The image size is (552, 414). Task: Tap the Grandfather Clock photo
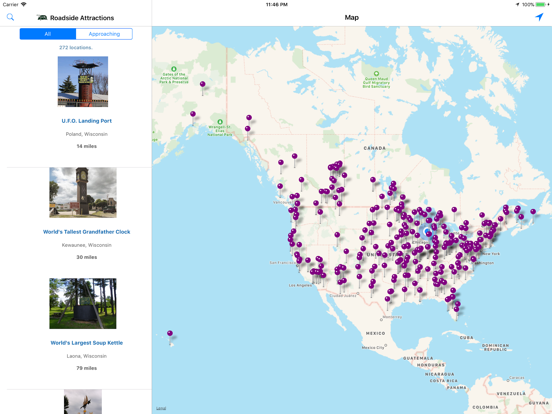tap(83, 193)
